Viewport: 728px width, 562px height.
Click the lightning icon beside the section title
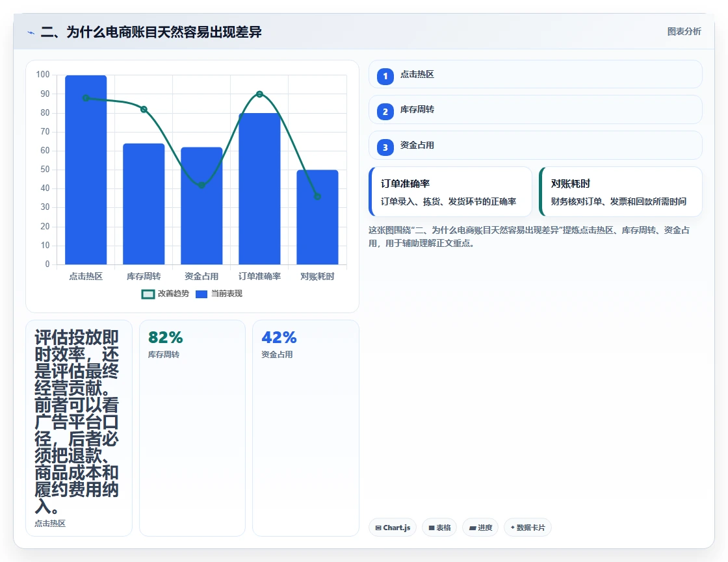point(31,32)
